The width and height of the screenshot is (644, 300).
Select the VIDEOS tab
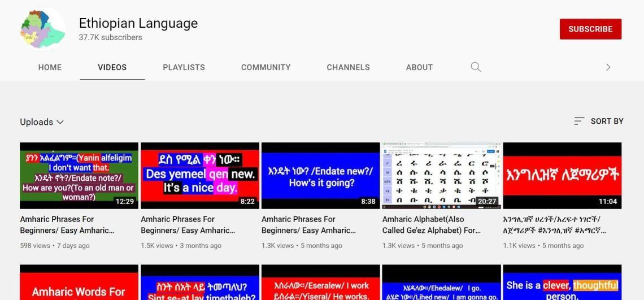[x=112, y=67]
